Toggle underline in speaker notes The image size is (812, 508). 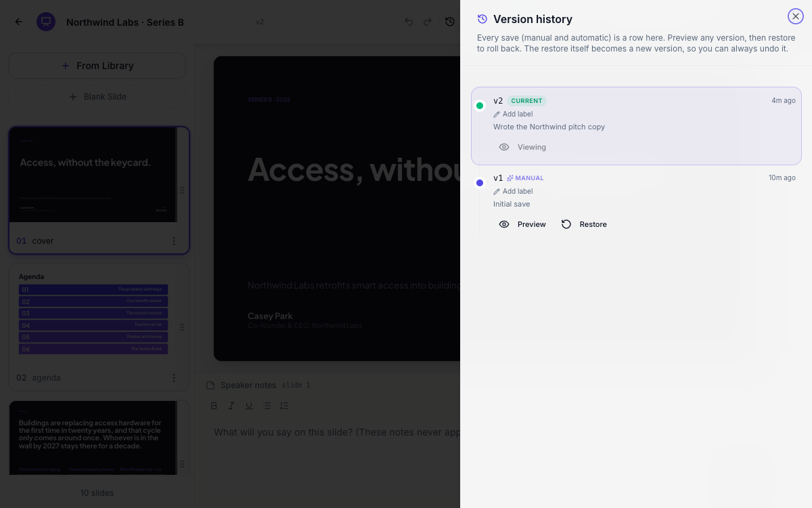click(x=249, y=406)
